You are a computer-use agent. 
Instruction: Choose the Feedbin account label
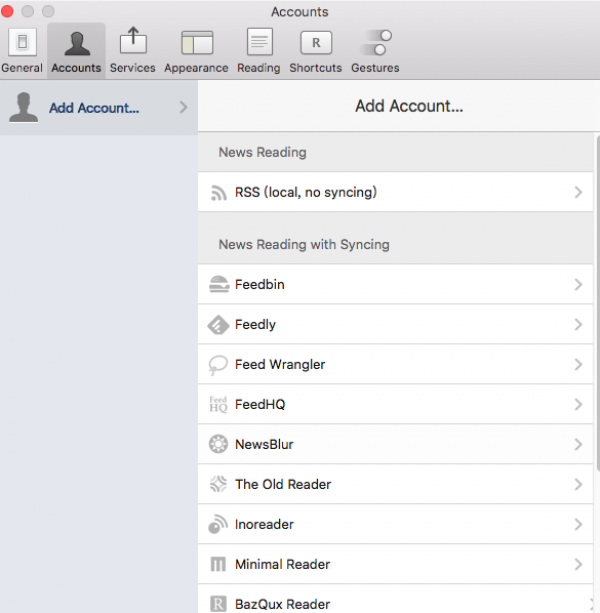(x=260, y=284)
